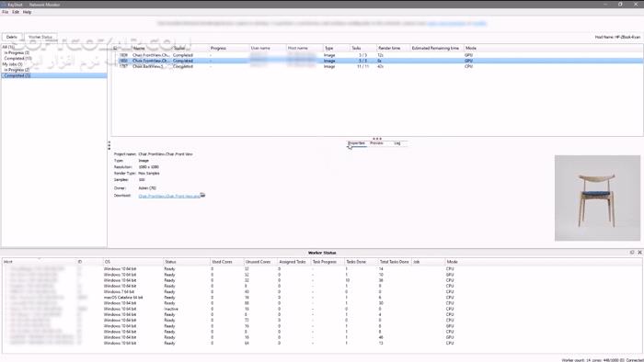Screen dimensions: 644x362
Task: Close the Worker Status panel
Action: coord(639,253)
